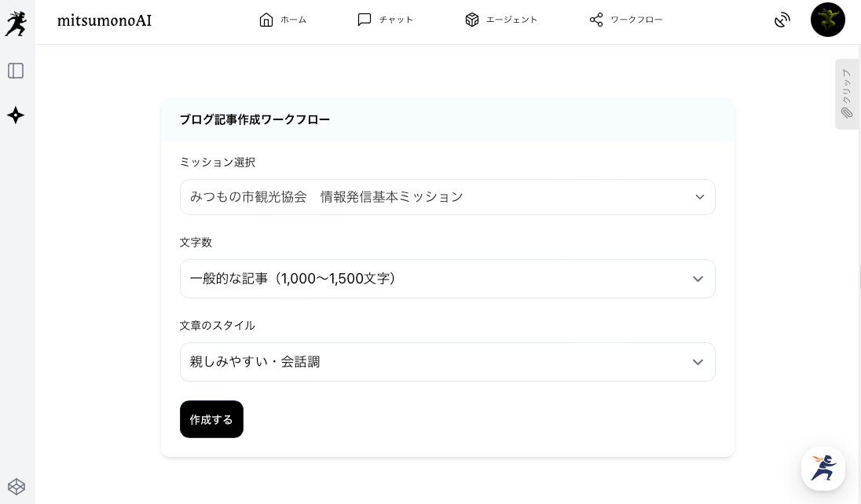The height and width of the screenshot is (504, 861).
Task: Open the ninja chat assistant bubble
Action: tap(823, 469)
